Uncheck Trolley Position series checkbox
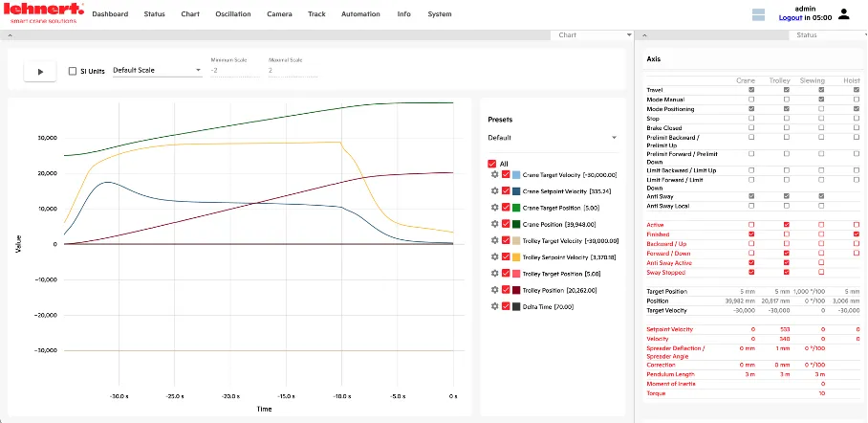 (506, 290)
